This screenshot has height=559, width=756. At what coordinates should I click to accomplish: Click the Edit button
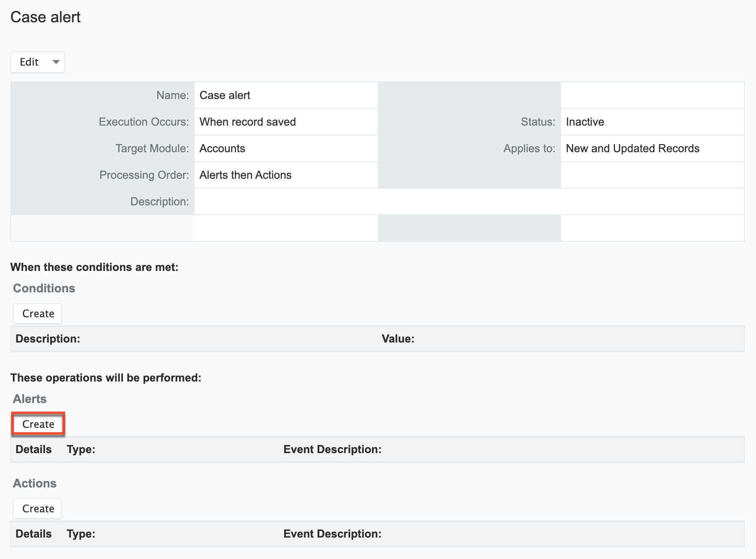29,62
